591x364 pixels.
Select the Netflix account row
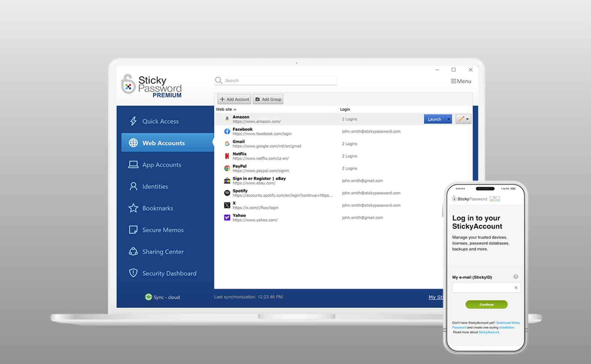point(343,156)
